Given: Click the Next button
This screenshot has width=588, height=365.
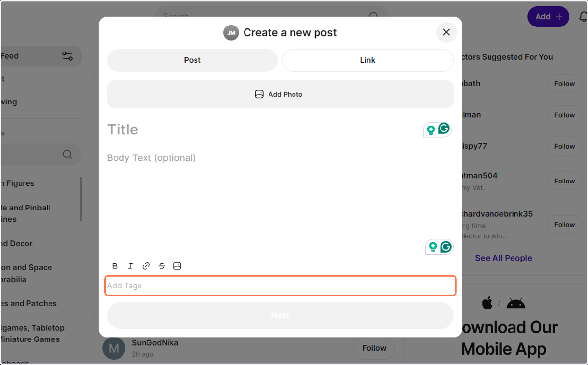Looking at the screenshot, I should (280, 315).
